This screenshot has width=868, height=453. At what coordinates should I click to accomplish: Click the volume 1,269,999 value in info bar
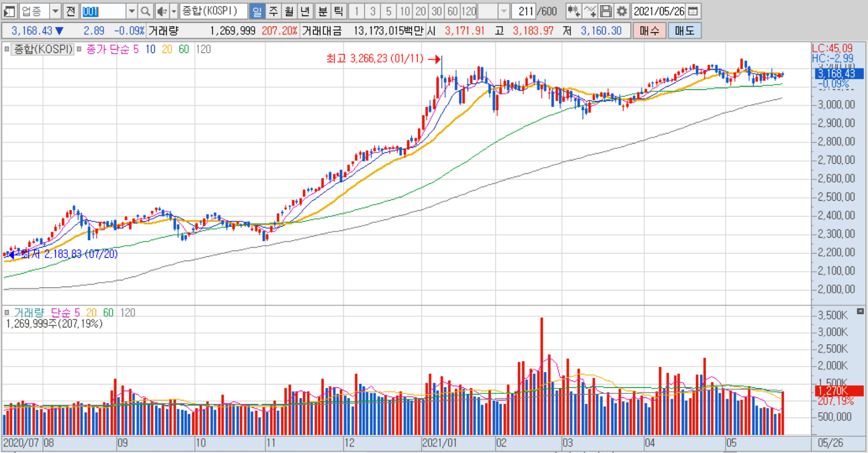pos(232,30)
